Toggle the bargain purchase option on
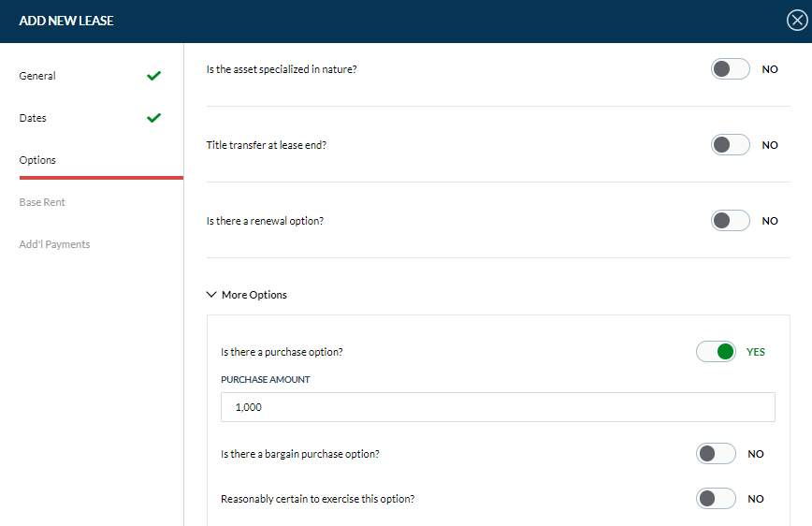Viewport: 812px width, 526px height. [x=716, y=454]
